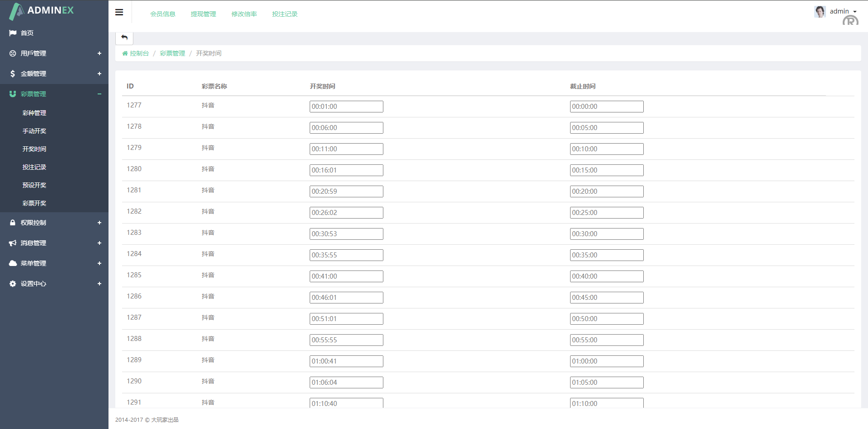Click the megaphone icon for 消息管理

click(13, 243)
